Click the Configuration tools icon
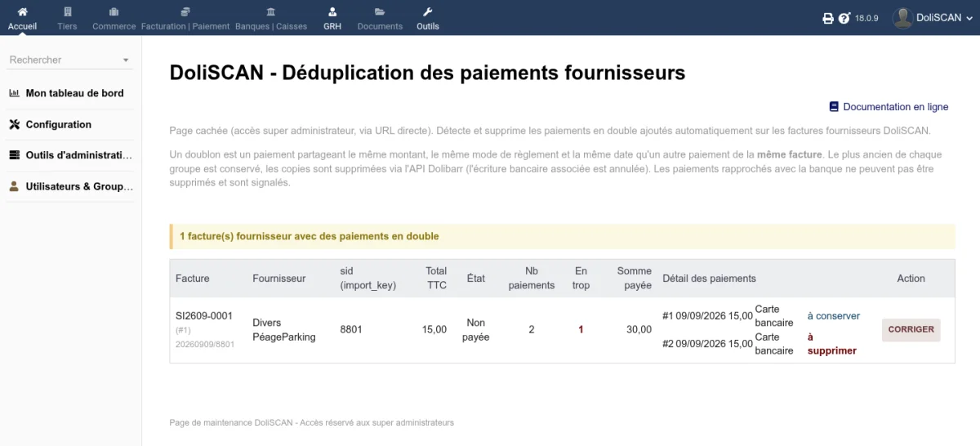This screenshot has width=980, height=446. (14, 124)
